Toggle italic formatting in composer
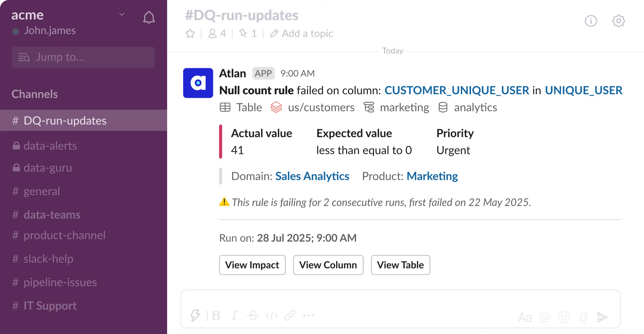Viewport: 644px width, 334px height. coord(234,316)
